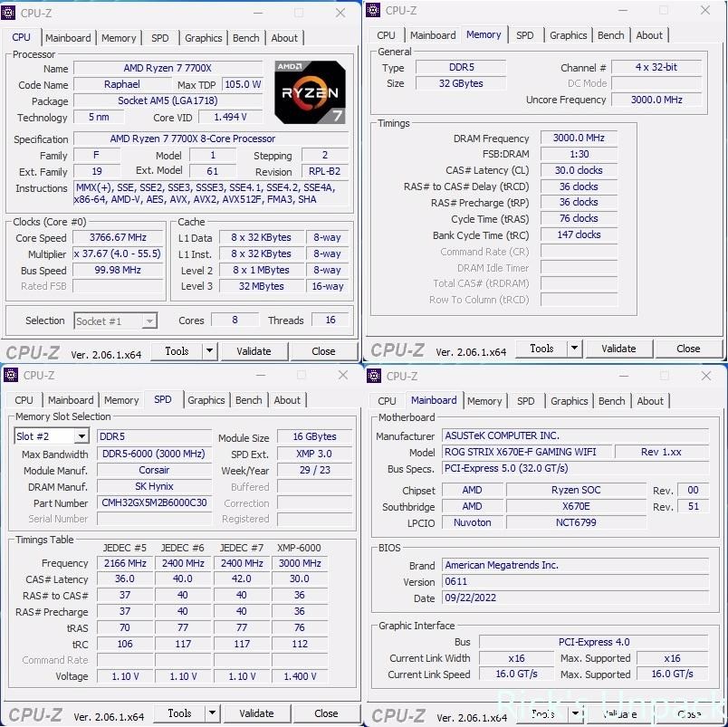Screen dimensions: 728x727
Task: Open the Socket #1 selection dropdown
Action: click(149, 320)
